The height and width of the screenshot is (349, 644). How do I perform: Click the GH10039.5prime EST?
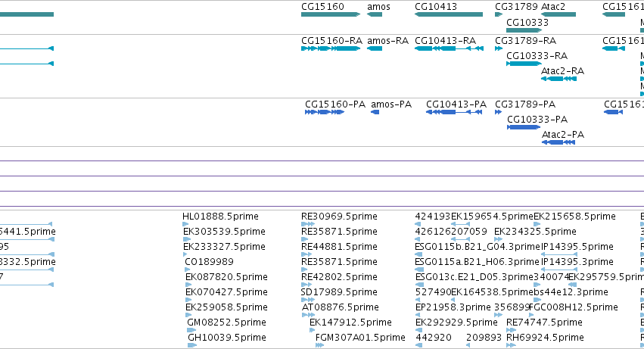coord(227,338)
